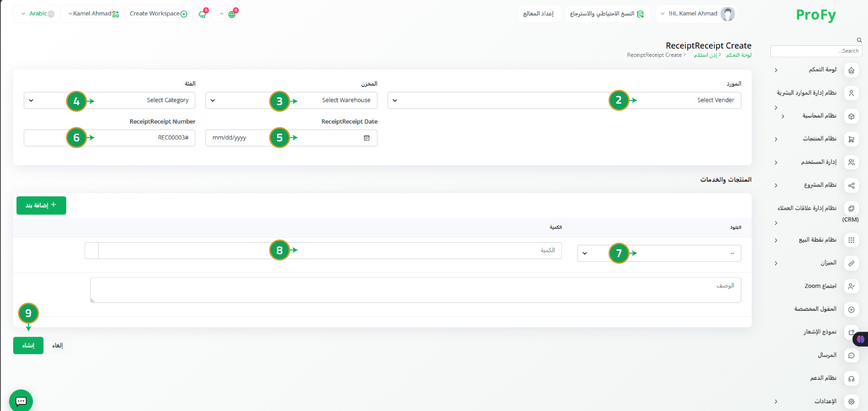Expand the settings الإعدادات submenu chevron

(x=776, y=402)
